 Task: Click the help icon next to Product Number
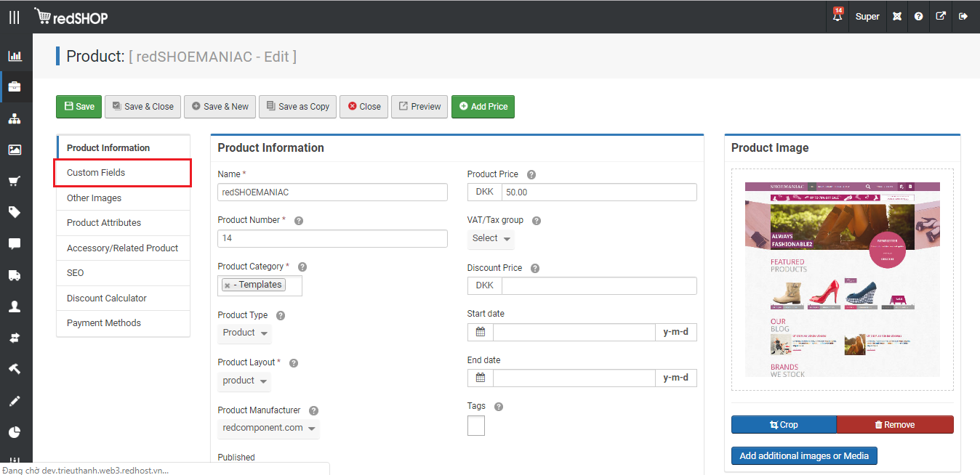click(x=298, y=221)
